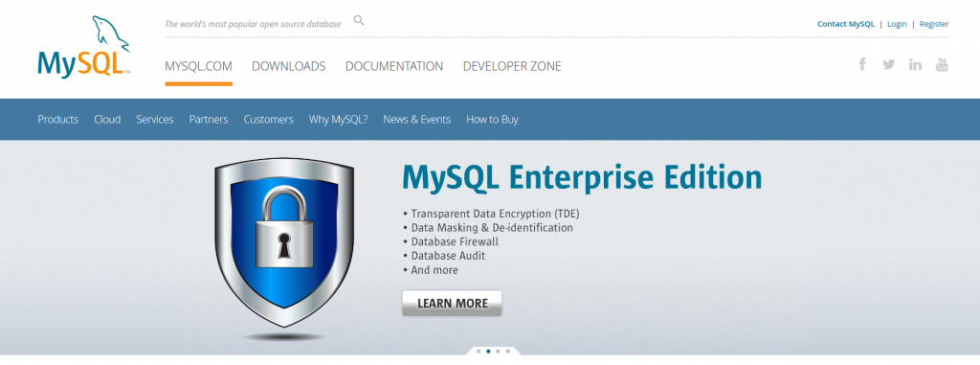980x365 pixels.
Task: Open the search magnifier icon
Action: click(x=359, y=20)
